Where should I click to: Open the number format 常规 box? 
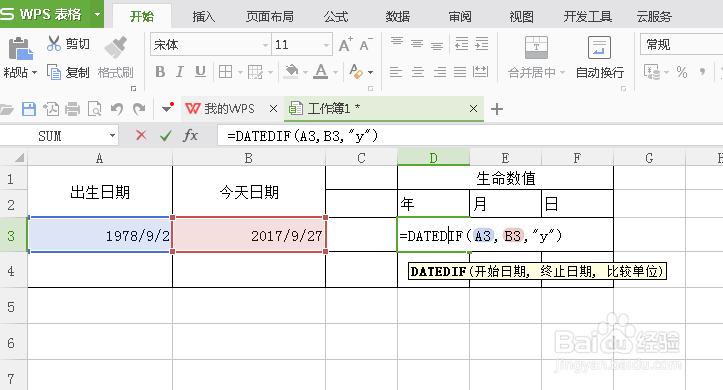tap(681, 45)
